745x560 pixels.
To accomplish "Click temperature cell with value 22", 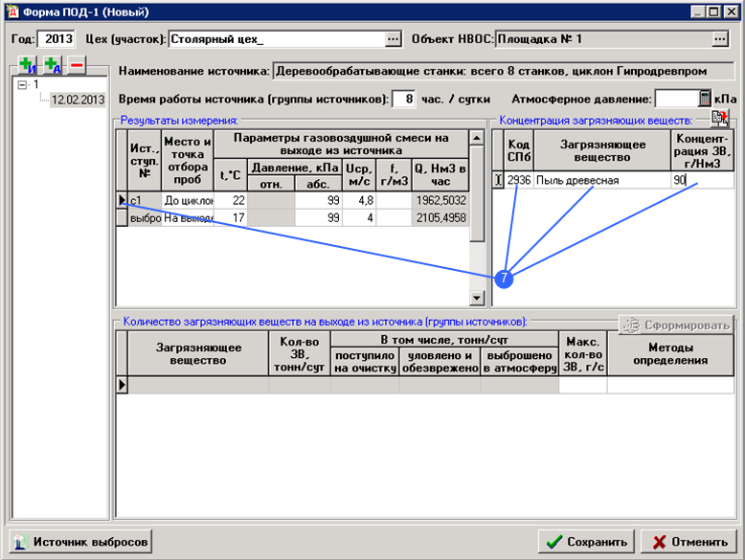I will point(231,200).
